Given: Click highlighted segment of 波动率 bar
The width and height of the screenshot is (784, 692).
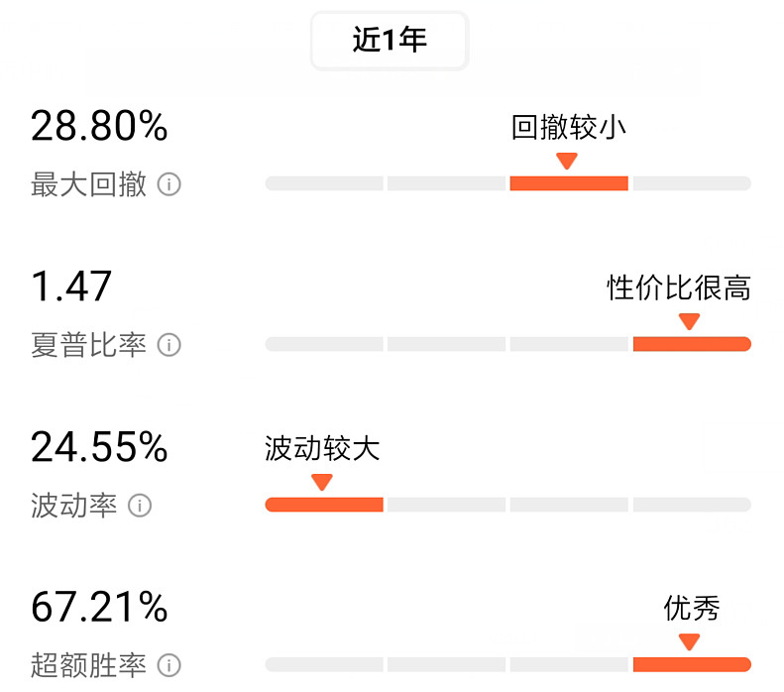Looking at the screenshot, I should [324, 505].
